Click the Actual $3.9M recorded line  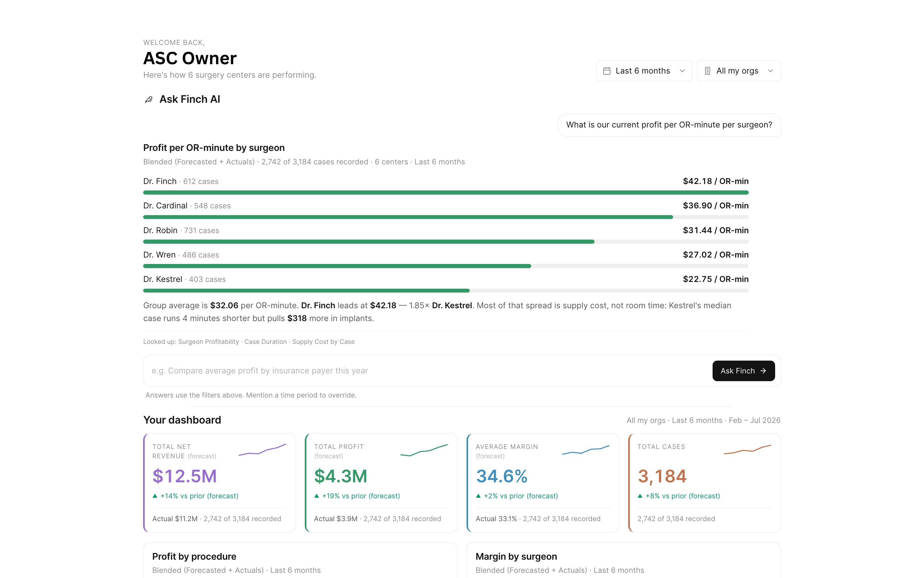377,519
